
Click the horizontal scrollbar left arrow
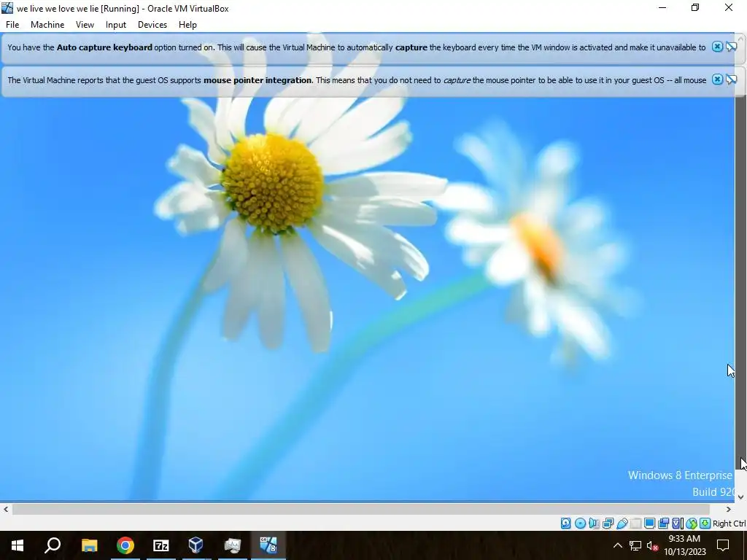point(6,509)
